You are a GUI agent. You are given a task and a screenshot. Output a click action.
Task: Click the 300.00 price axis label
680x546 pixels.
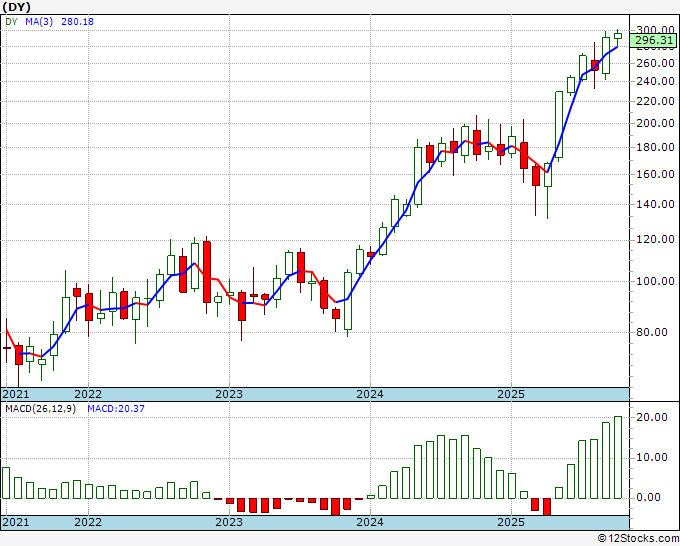tap(655, 30)
